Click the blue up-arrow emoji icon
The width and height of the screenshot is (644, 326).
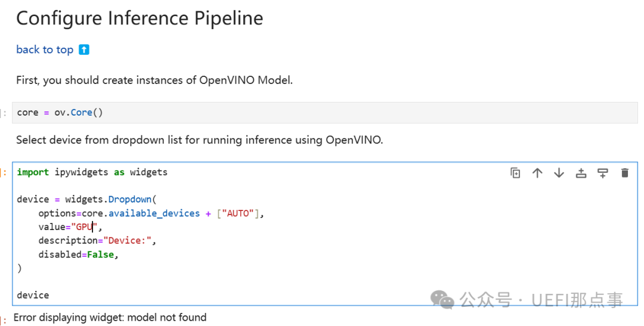coord(84,49)
